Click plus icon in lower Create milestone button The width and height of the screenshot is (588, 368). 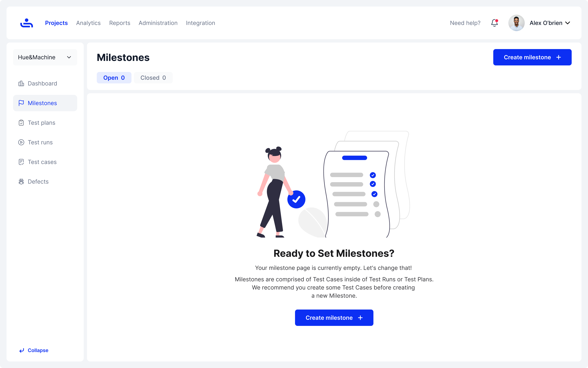click(360, 318)
